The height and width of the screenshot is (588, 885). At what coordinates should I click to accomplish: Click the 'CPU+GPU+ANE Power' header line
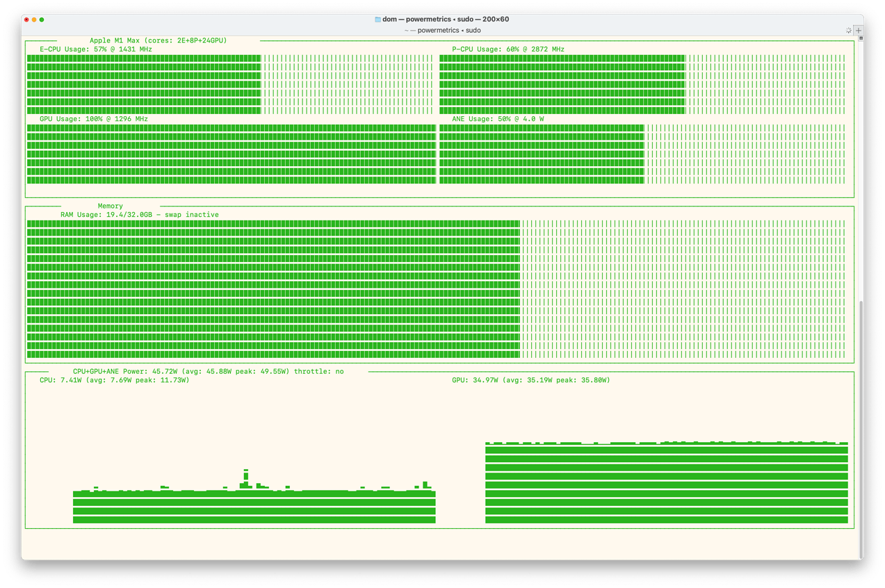208,371
